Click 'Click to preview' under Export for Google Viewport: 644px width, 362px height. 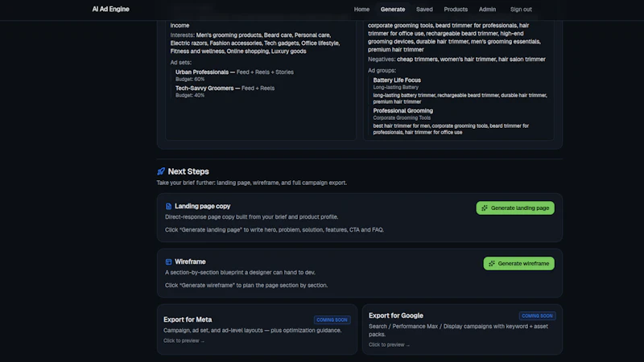(389, 345)
